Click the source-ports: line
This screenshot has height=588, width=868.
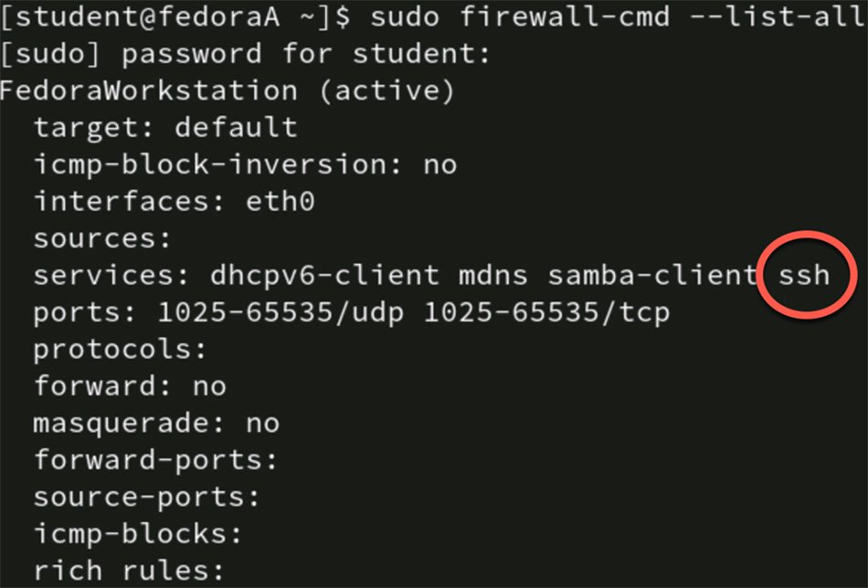point(146,498)
